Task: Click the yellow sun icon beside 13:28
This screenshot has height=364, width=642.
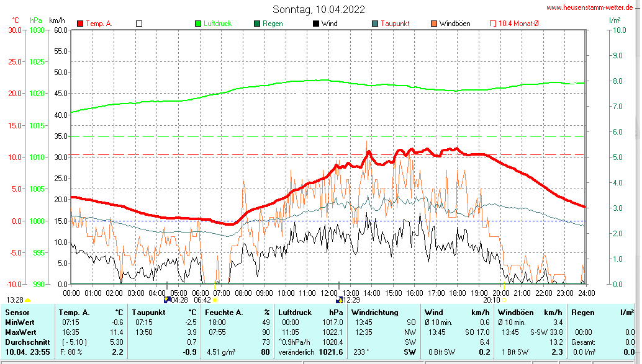Action: click(x=27, y=300)
